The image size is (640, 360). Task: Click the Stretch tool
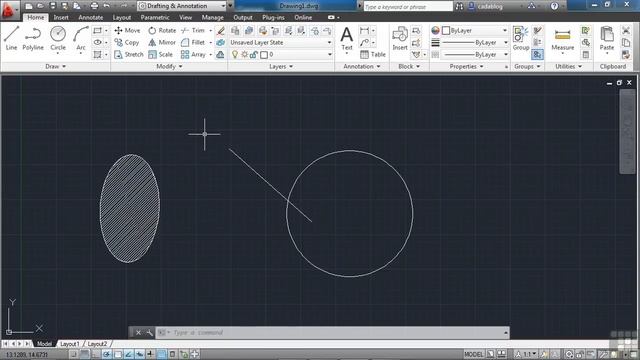pyautogui.click(x=129, y=54)
